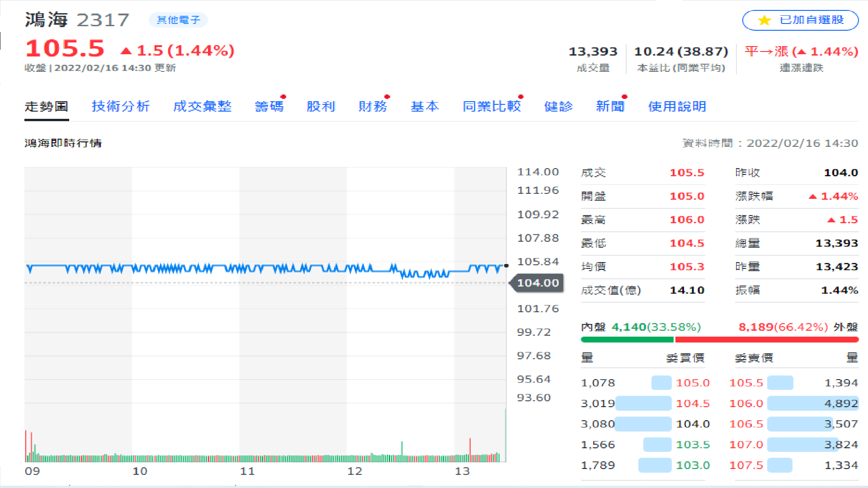This screenshot has height=488, width=868.
Task: Click the 最高 value 106.0 in quote table
Action: point(687,220)
